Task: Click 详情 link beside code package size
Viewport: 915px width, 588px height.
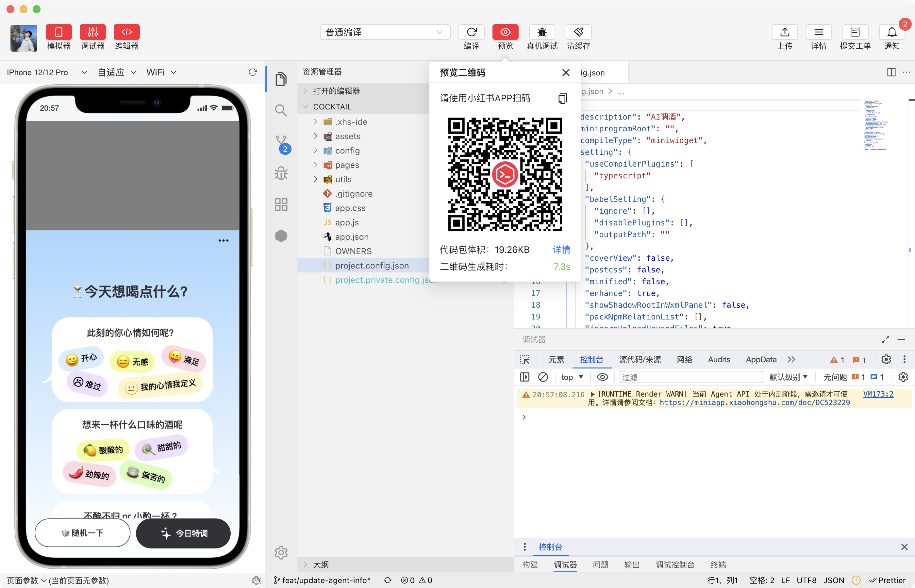Action: [x=561, y=250]
